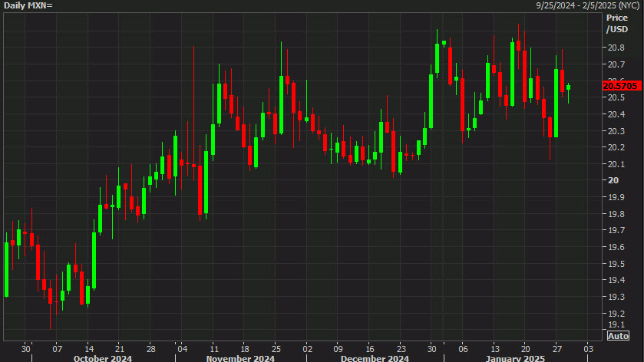Click the December 2024 month label
The height and width of the screenshot is (362, 644).
point(375,358)
